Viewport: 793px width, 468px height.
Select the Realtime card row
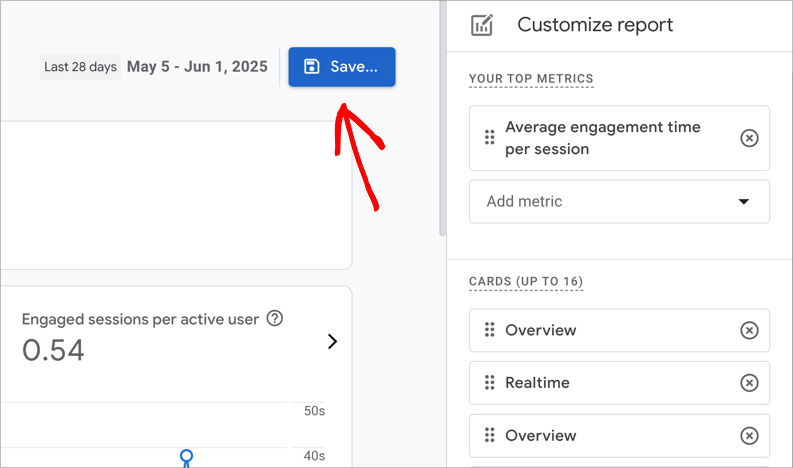tap(619, 382)
